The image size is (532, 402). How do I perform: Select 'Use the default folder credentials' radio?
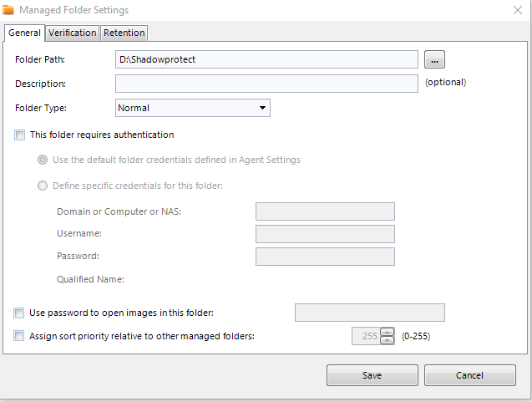(43, 160)
